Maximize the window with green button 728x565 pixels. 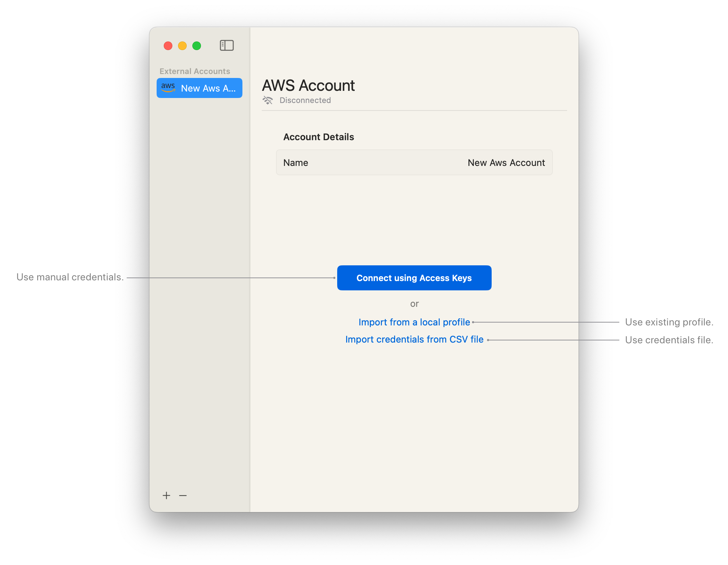pos(197,46)
